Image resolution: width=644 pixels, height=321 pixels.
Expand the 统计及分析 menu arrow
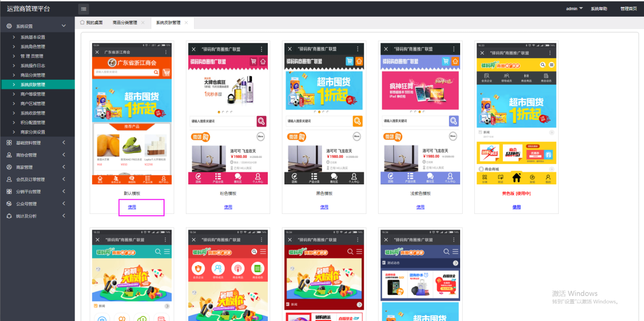tap(63, 216)
